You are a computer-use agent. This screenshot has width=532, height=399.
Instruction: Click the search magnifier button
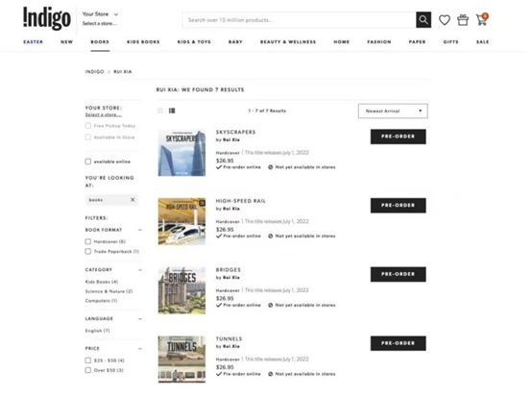(423, 20)
